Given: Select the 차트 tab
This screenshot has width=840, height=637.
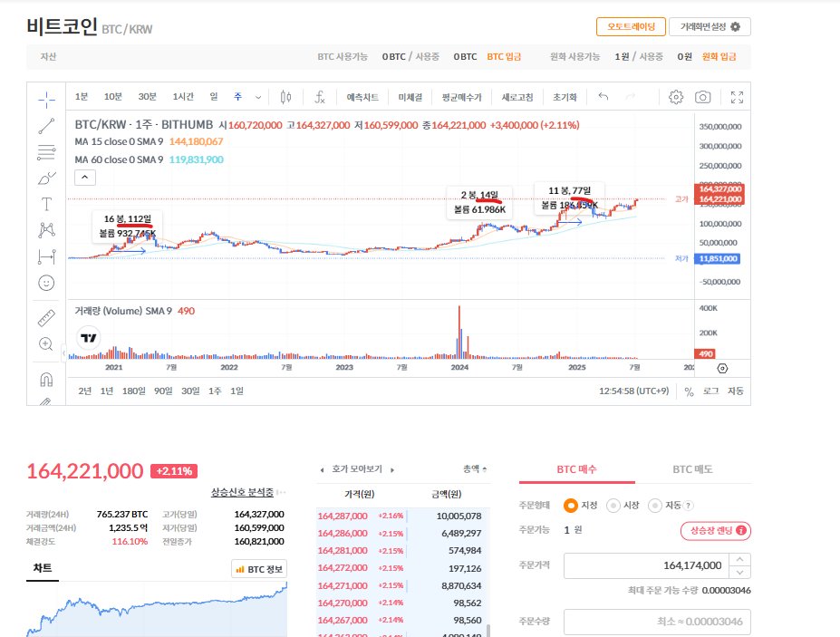Looking at the screenshot, I should (x=43, y=568).
